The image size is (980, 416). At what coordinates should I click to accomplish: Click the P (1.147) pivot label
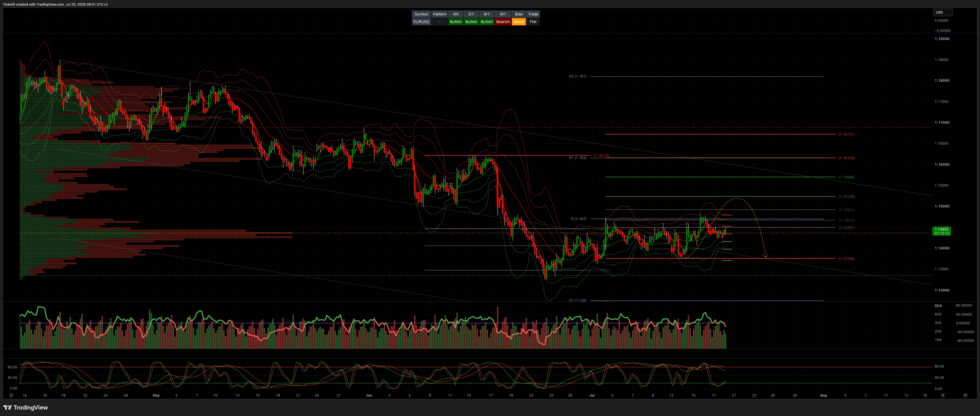pyautogui.click(x=579, y=219)
